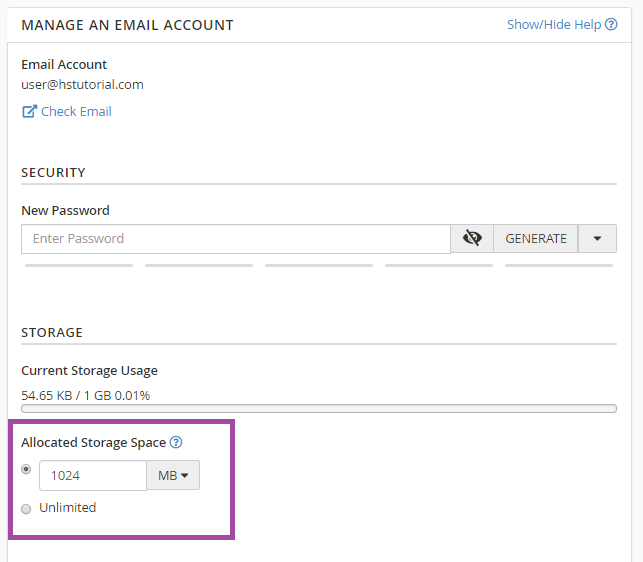The height and width of the screenshot is (562, 643).
Task: Click the last password strength bar segment
Action: (x=560, y=266)
